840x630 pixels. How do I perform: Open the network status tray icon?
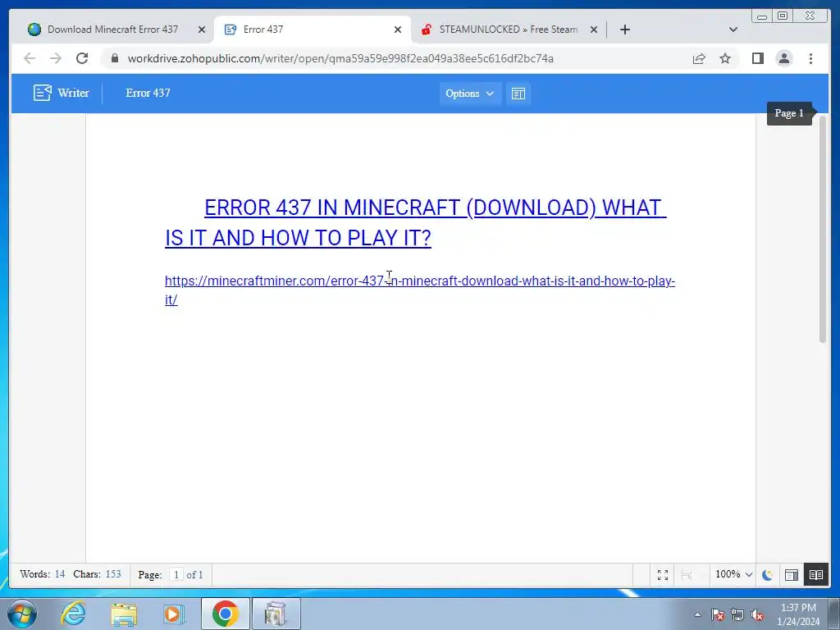point(737,614)
